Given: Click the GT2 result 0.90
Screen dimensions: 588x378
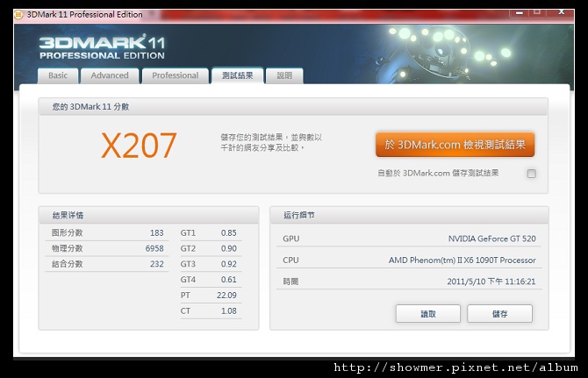Looking at the screenshot, I should point(229,249).
